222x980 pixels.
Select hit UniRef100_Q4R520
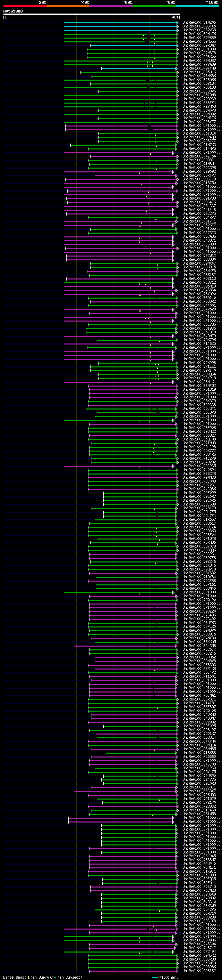pos(199,309)
